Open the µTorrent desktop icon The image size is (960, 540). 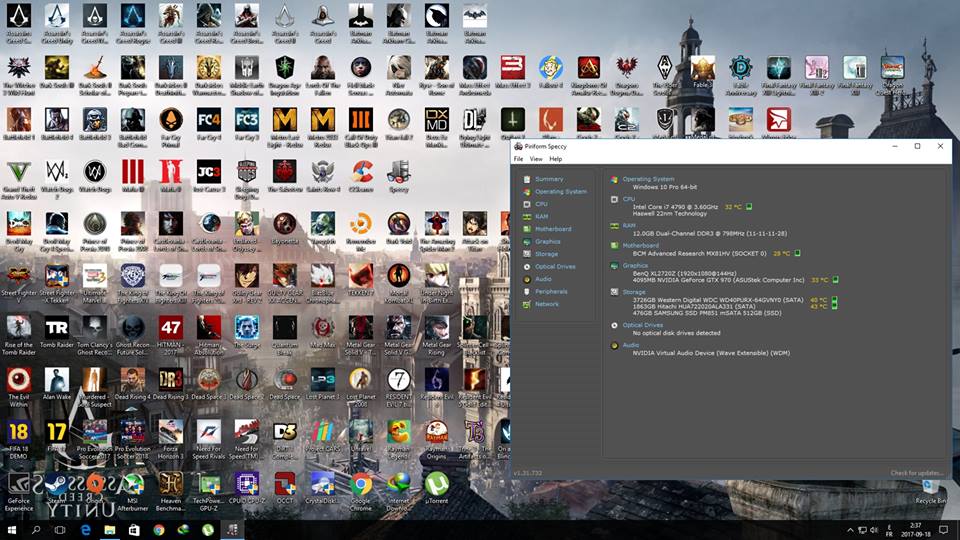tap(437, 489)
